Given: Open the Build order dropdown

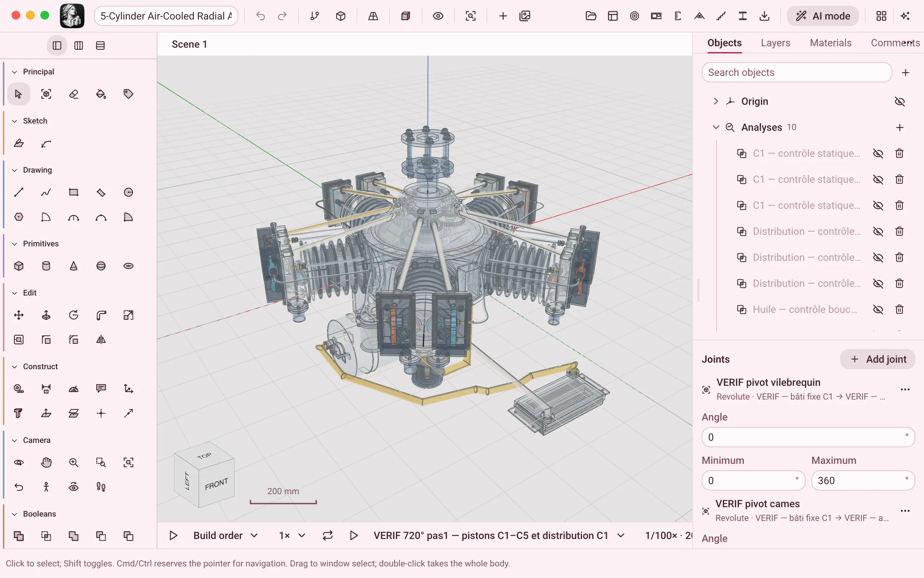Looking at the screenshot, I should (x=225, y=536).
